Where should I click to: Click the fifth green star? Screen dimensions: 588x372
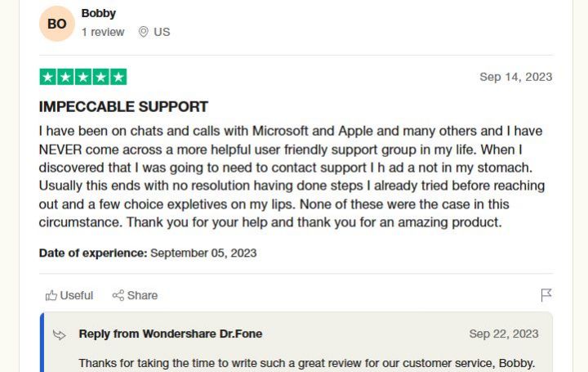(x=118, y=77)
